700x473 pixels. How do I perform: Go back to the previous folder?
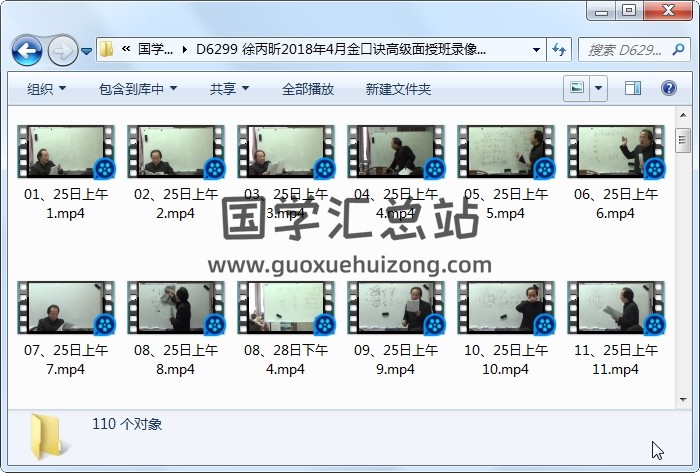coord(27,51)
